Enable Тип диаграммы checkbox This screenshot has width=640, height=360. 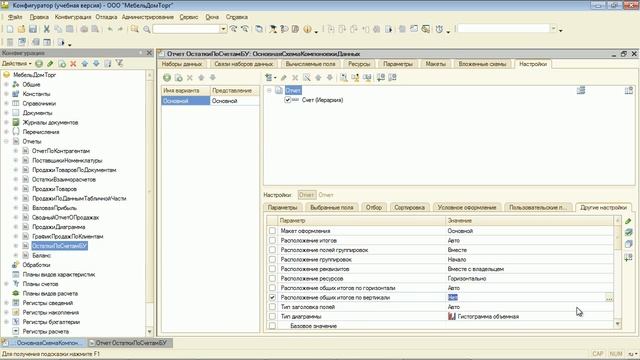pyautogui.click(x=272, y=316)
